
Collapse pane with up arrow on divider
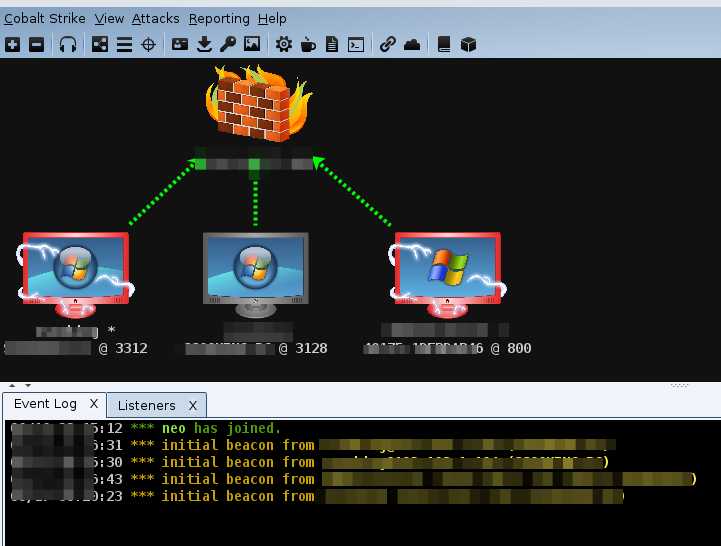(x=12, y=385)
